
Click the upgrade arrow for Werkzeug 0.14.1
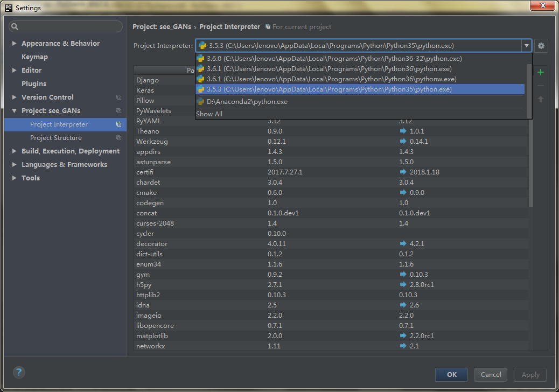point(403,142)
